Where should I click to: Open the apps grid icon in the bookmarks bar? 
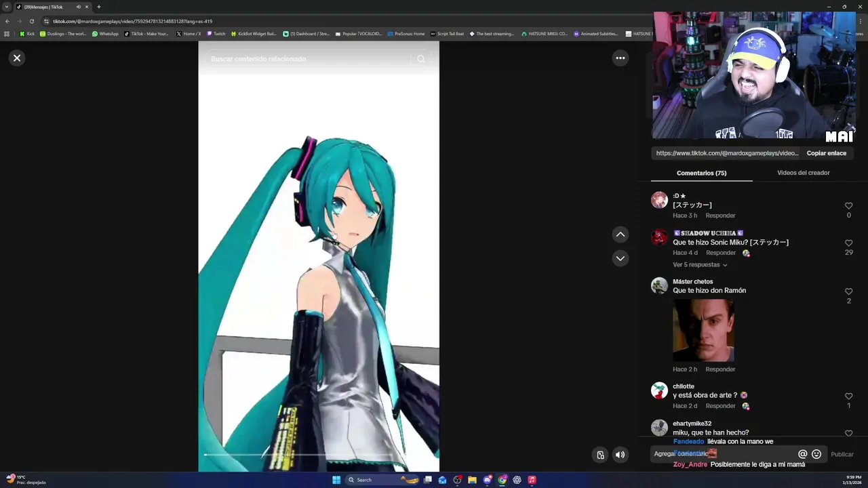[x=7, y=34]
